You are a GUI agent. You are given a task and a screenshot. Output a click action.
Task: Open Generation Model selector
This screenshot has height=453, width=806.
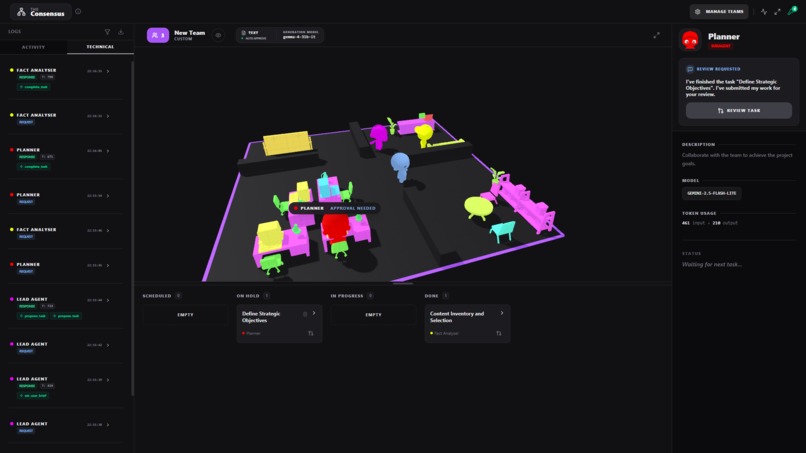point(300,35)
